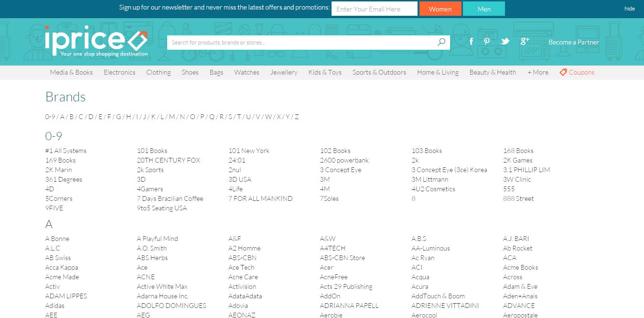Open the Beauty & Health menu
Image resolution: width=644 pixels, height=318 pixels.
(x=493, y=72)
